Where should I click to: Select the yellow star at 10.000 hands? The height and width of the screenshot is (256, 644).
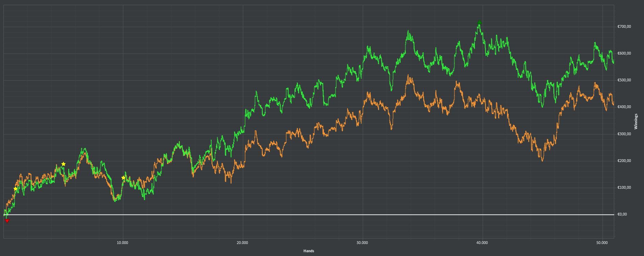(x=123, y=178)
